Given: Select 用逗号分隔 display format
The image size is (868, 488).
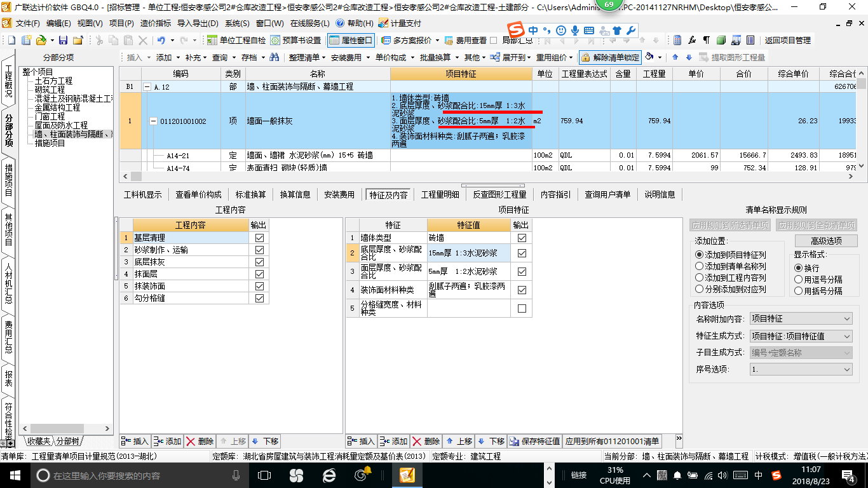Looking at the screenshot, I should [819, 279].
